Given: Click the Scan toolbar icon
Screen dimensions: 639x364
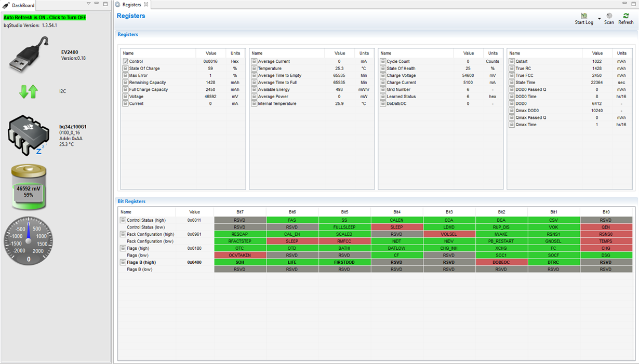Looking at the screenshot, I should [x=609, y=16].
